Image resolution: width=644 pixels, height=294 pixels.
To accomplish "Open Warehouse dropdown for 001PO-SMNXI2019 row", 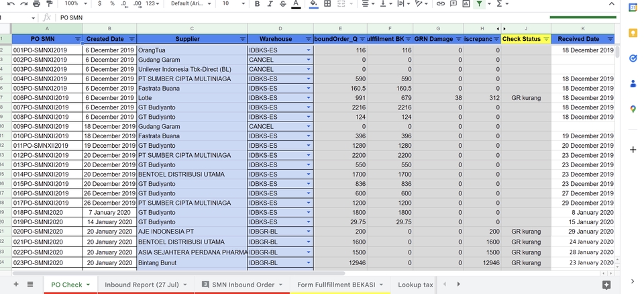I will (309, 50).
